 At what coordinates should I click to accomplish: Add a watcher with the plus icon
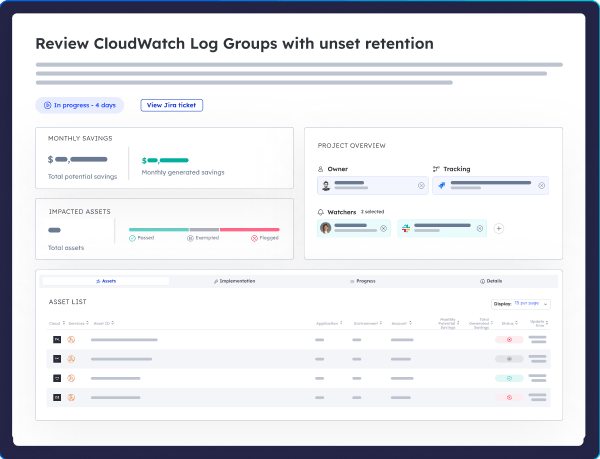tap(499, 228)
